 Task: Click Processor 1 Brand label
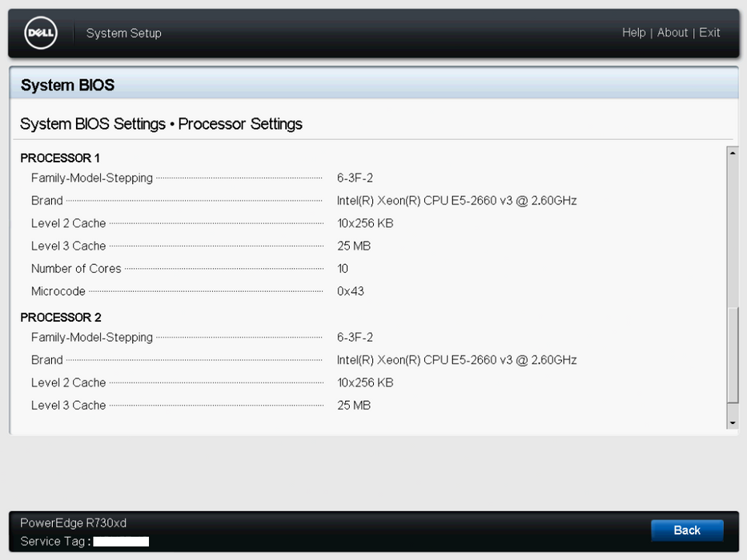coord(47,201)
